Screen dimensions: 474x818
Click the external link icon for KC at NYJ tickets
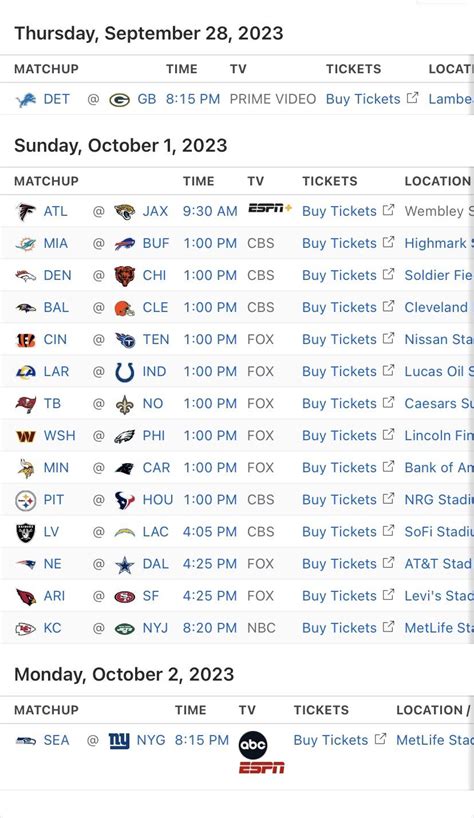[388, 627]
